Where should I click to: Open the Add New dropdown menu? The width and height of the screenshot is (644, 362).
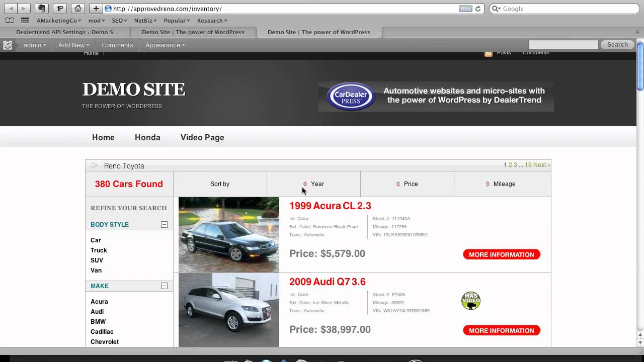coord(73,45)
